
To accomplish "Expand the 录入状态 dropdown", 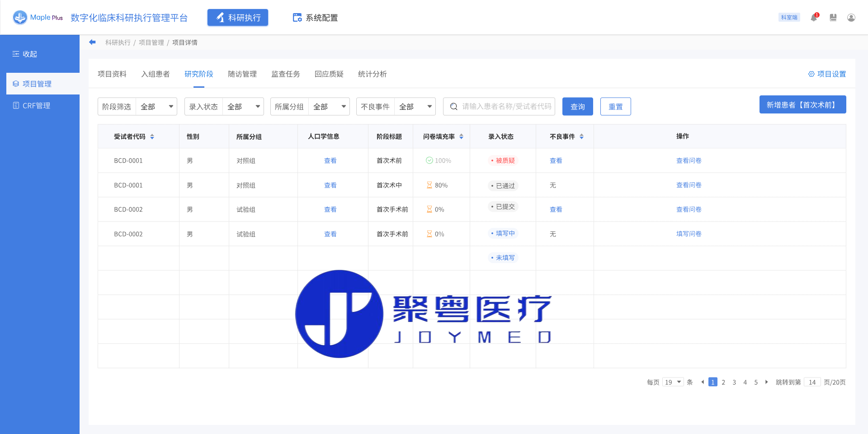I will pyautogui.click(x=243, y=107).
